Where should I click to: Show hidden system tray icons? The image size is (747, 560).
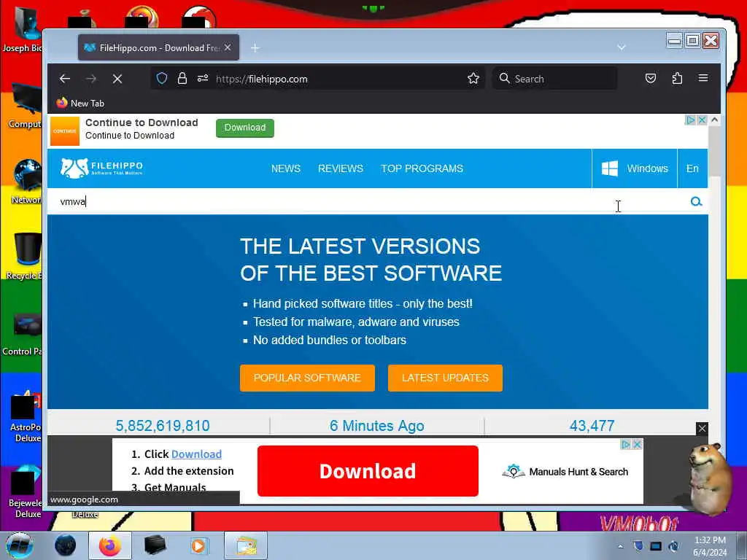pyautogui.click(x=620, y=546)
